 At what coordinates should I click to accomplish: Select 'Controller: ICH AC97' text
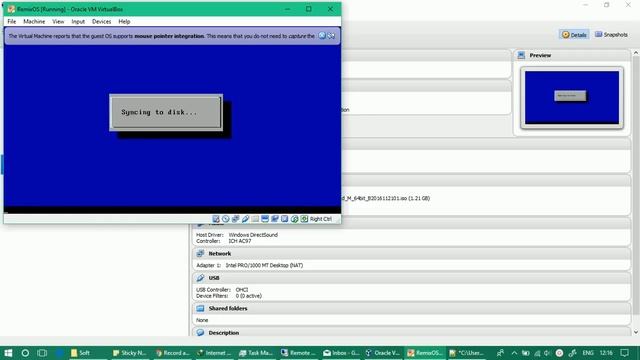pyautogui.click(x=224, y=241)
